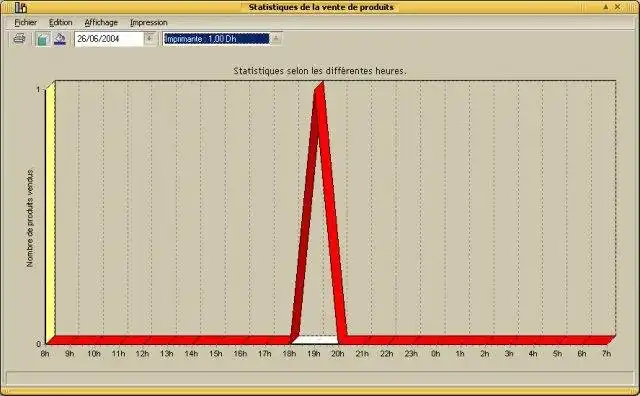Click the paint bucket fill icon
The width and height of the screenshot is (640, 396).
[60, 39]
